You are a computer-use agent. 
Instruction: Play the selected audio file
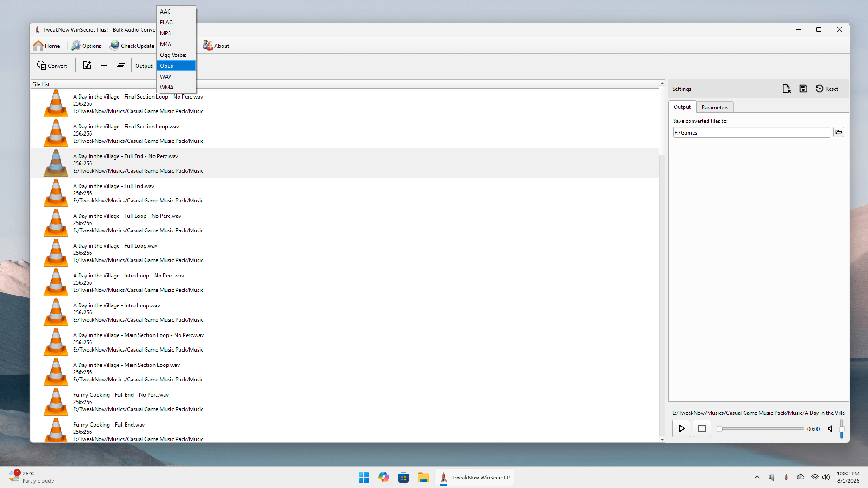pos(681,429)
